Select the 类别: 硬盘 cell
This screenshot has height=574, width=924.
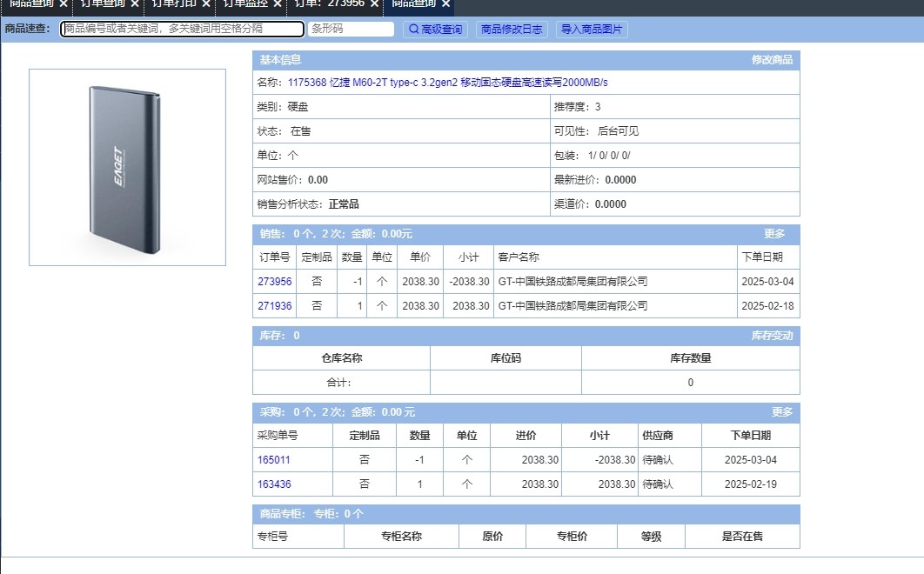[401, 107]
